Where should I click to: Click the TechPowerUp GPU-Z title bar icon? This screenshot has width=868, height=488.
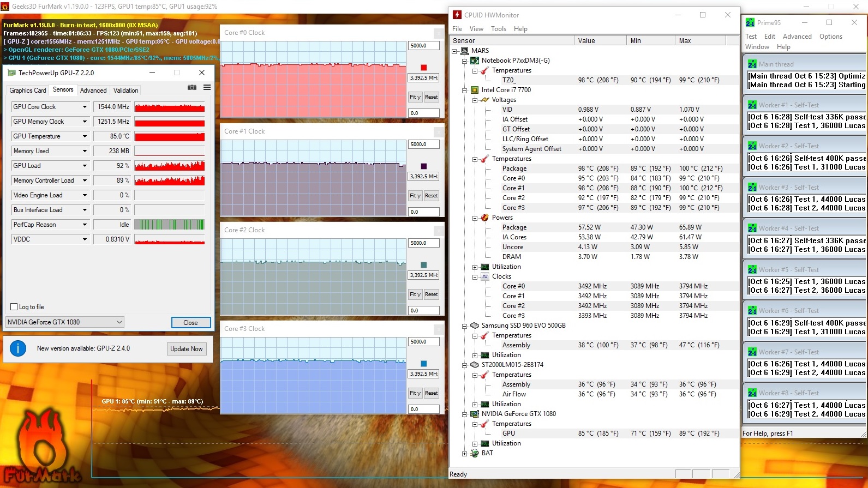click(x=12, y=73)
